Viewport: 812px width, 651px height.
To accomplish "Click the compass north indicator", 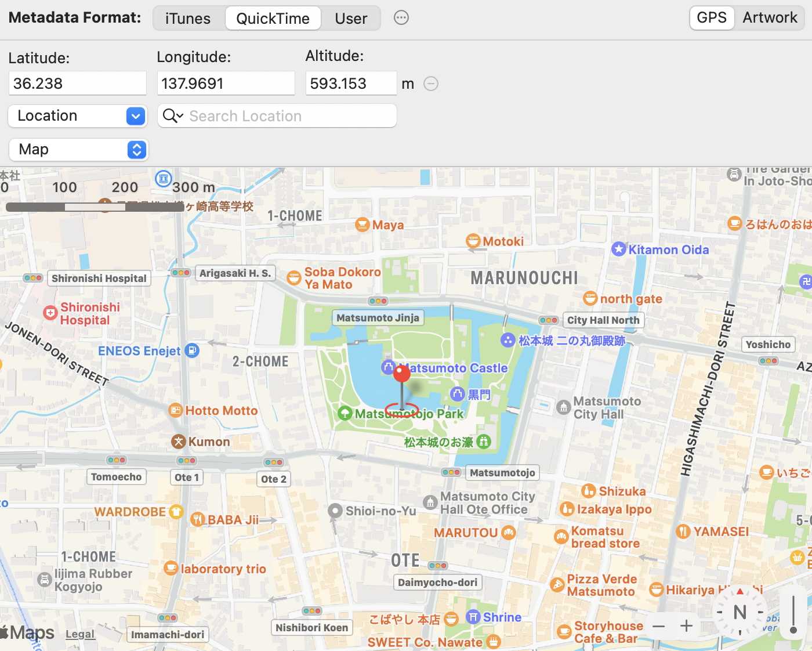I will coord(740,612).
